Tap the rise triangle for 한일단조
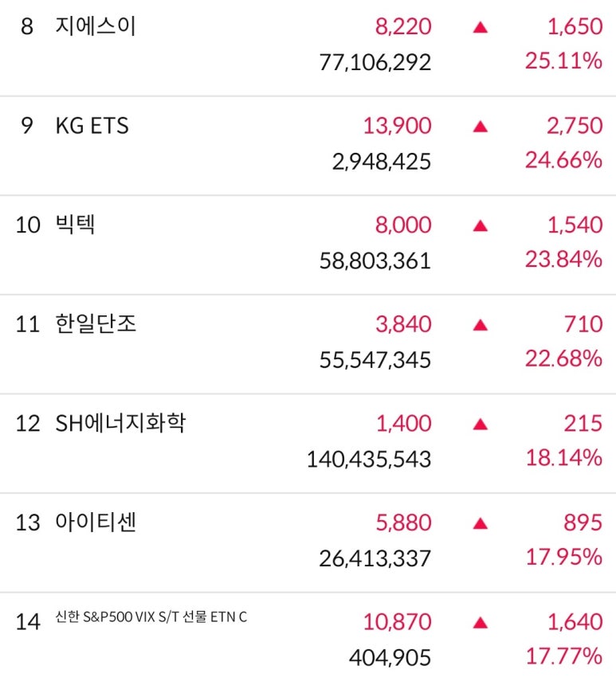Image resolution: width=616 pixels, height=689 pixels. (x=481, y=325)
